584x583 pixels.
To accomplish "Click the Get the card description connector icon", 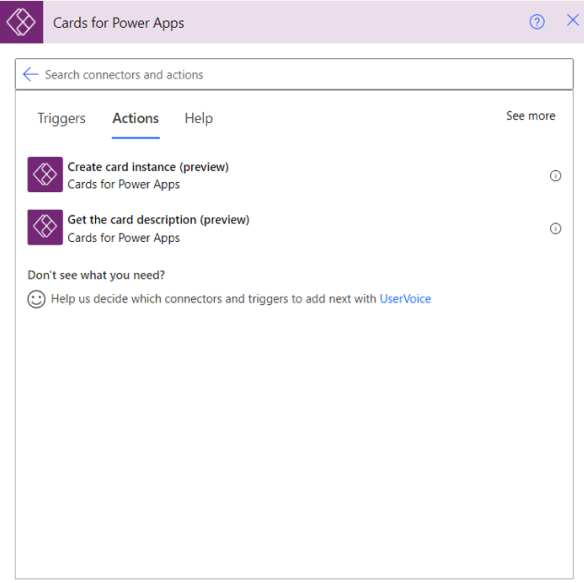I will (x=45, y=227).
